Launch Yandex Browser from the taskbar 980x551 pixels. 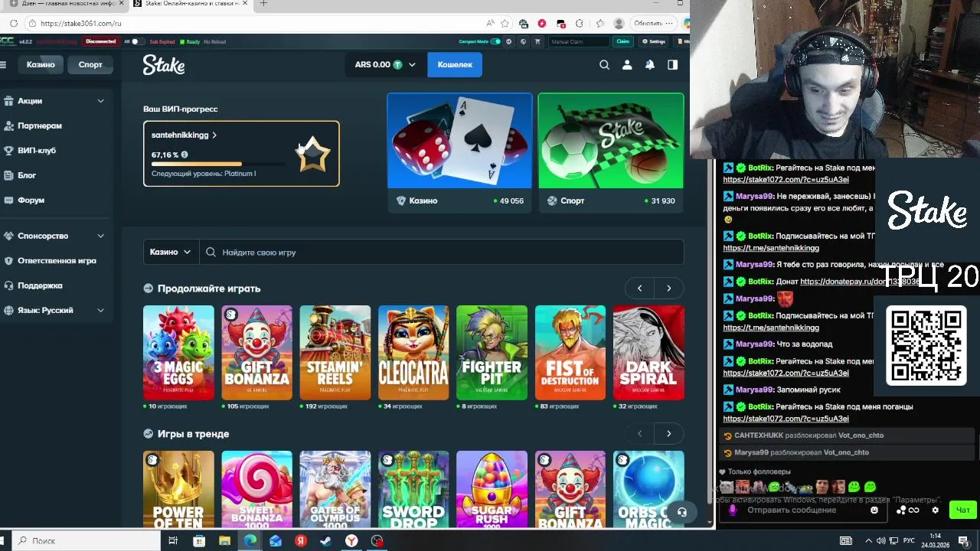[351, 541]
